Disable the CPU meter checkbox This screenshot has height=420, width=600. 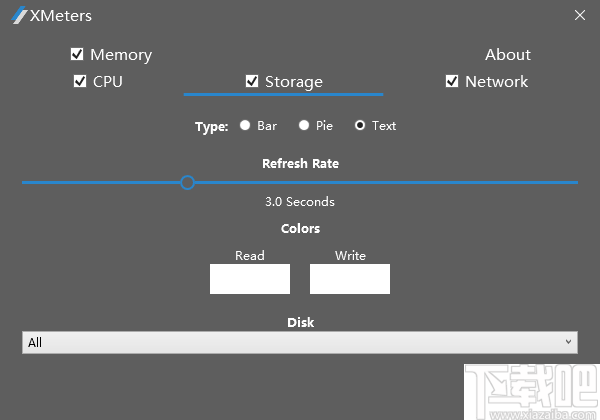80,81
